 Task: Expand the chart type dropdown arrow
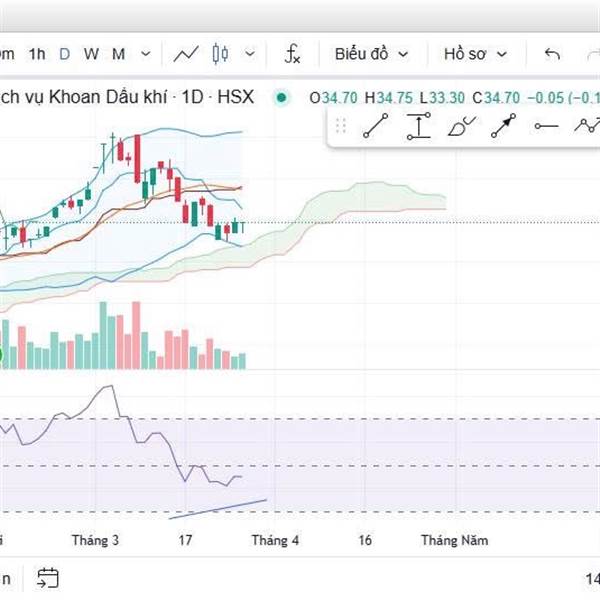tap(250, 54)
